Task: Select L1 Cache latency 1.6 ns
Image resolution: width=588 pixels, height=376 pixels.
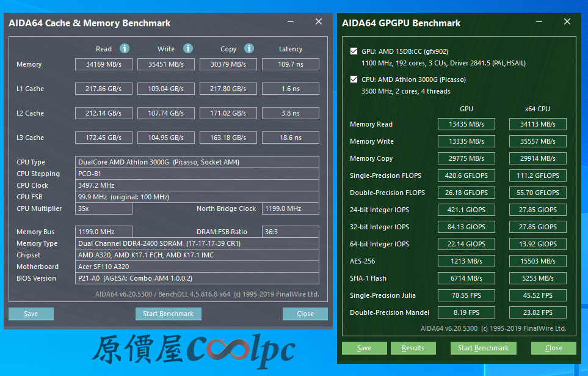Action: 291,89
